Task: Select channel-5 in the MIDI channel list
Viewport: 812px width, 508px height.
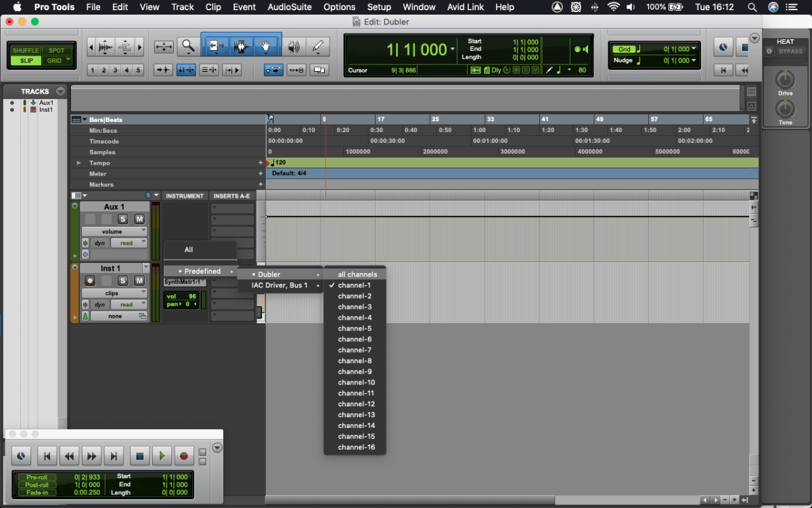Action: 355,329
